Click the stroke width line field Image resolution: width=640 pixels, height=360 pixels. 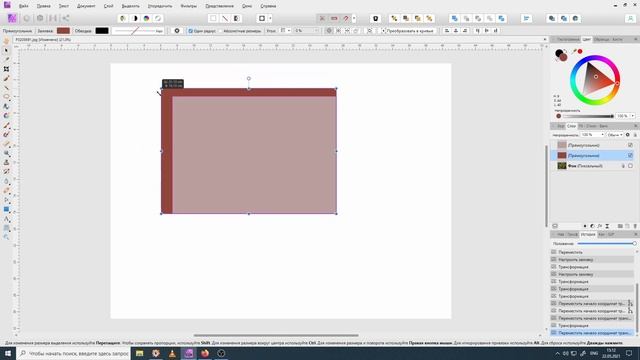pos(138,31)
